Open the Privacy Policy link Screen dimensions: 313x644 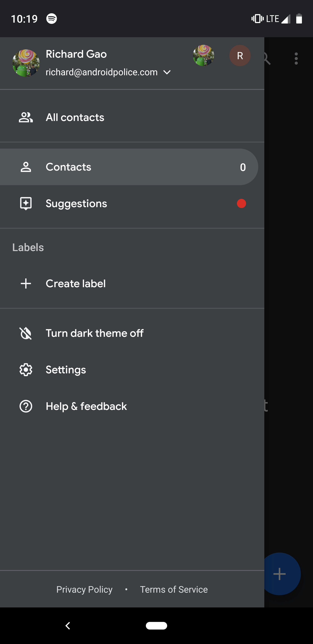[x=84, y=589]
